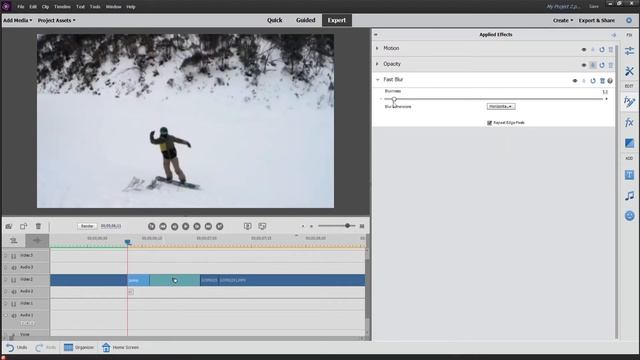Click the Render button
This screenshot has height=360, width=640.
(x=87, y=226)
